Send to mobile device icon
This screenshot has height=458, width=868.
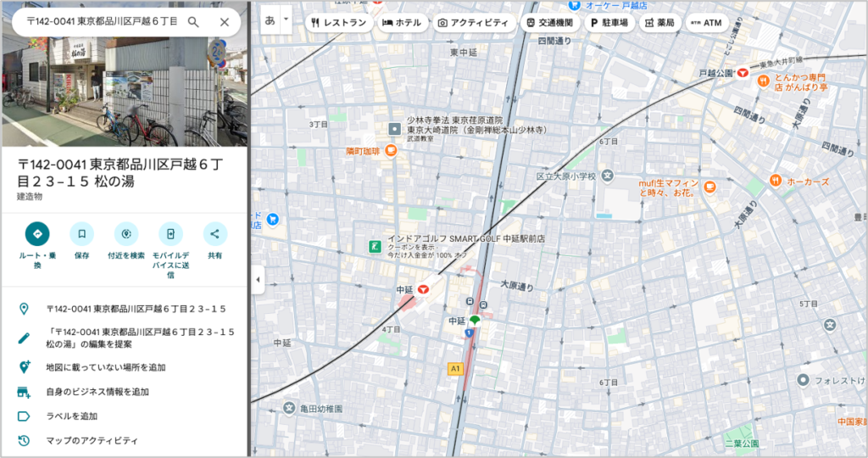tap(170, 234)
